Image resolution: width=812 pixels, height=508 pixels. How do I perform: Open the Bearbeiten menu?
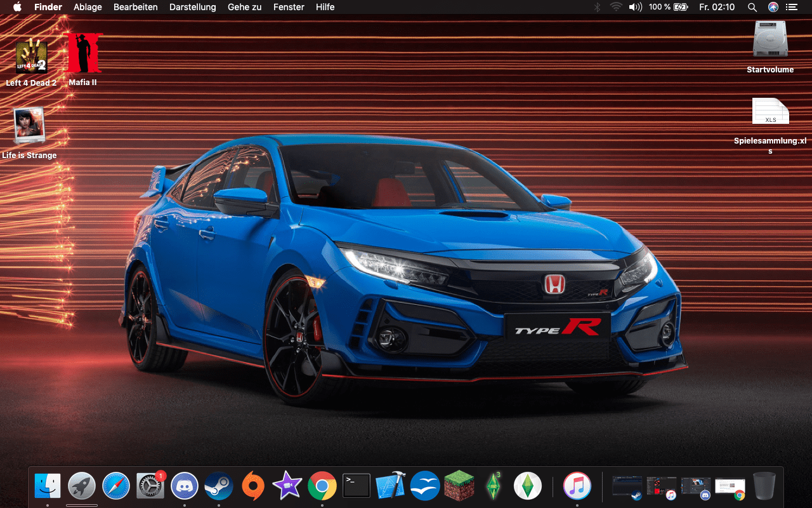(136, 7)
